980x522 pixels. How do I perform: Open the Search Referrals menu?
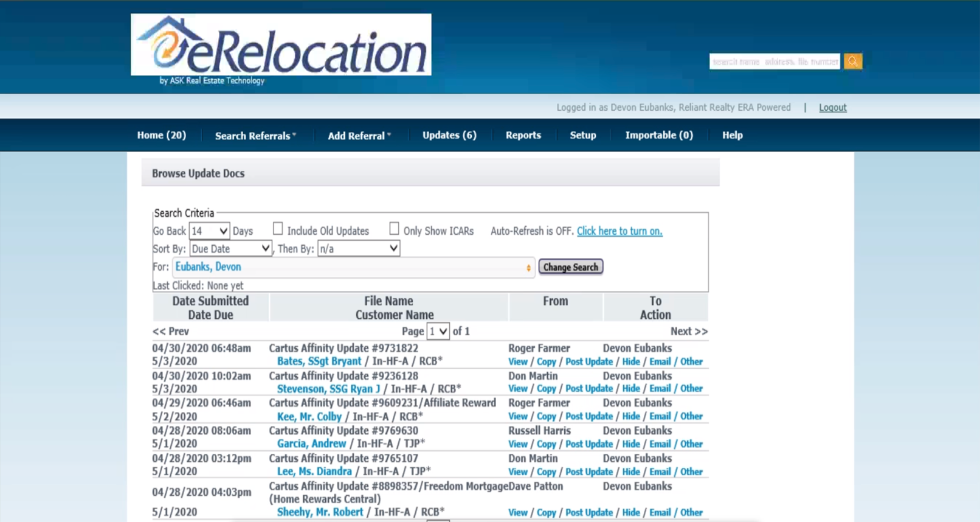point(255,136)
